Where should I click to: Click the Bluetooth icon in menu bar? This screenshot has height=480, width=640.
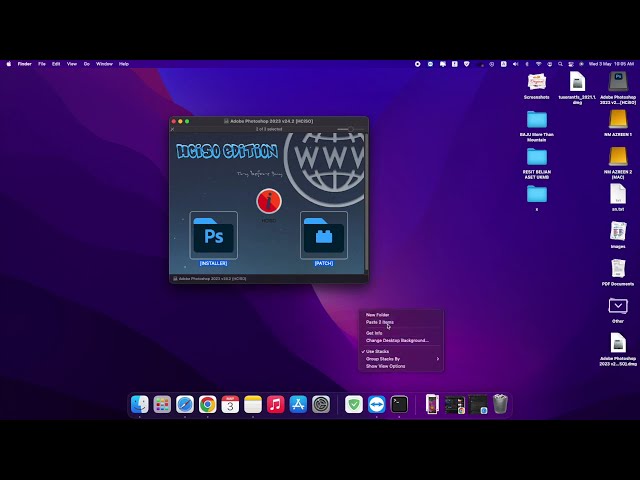tap(527, 64)
